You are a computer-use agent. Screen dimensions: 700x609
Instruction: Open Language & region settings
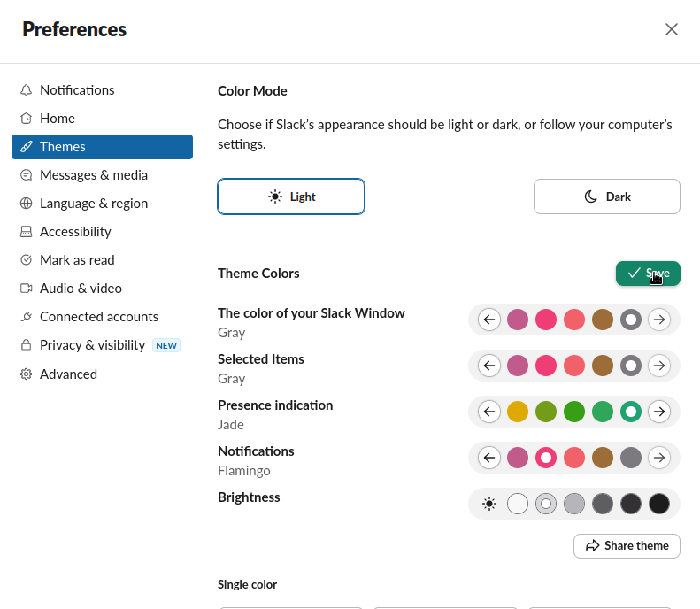coord(103,204)
